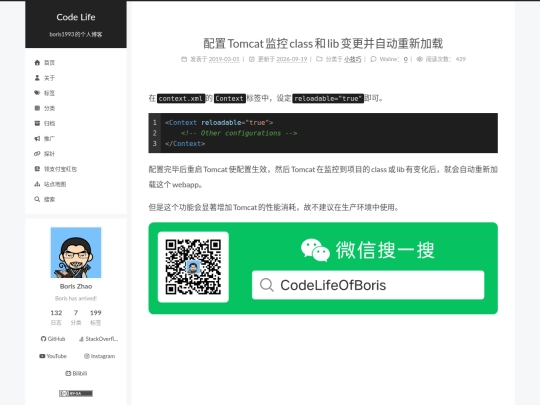Open the 小技巧 category link
Screen dimensions: 540x405
tap(353, 59)
